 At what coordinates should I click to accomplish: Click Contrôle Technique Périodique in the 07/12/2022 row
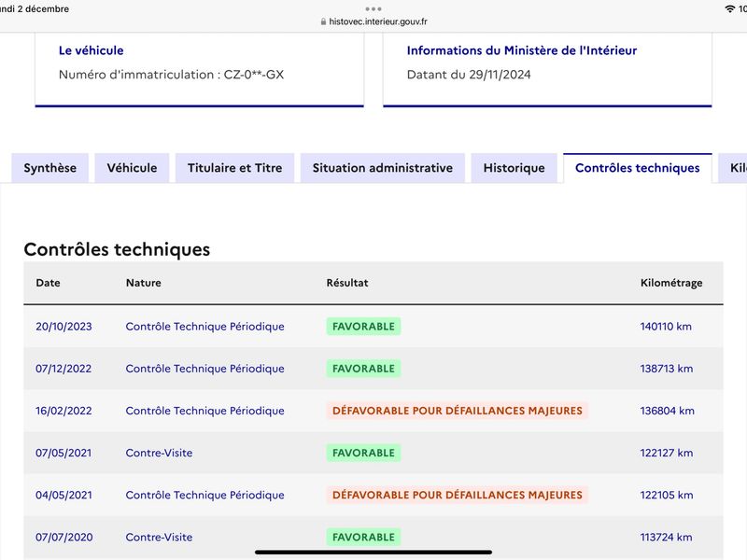tap(204, 369)
